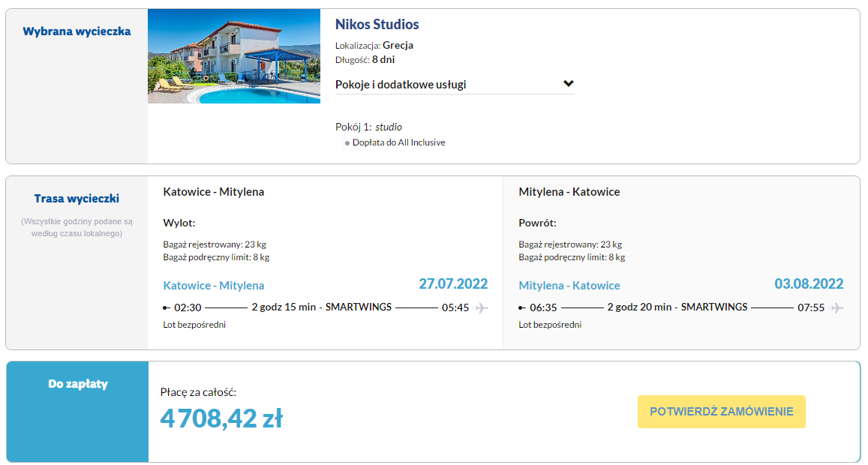Open the blue Katowice - Mitylena flight link
Viewport: 868px width, 465px height.
[214, 286]
